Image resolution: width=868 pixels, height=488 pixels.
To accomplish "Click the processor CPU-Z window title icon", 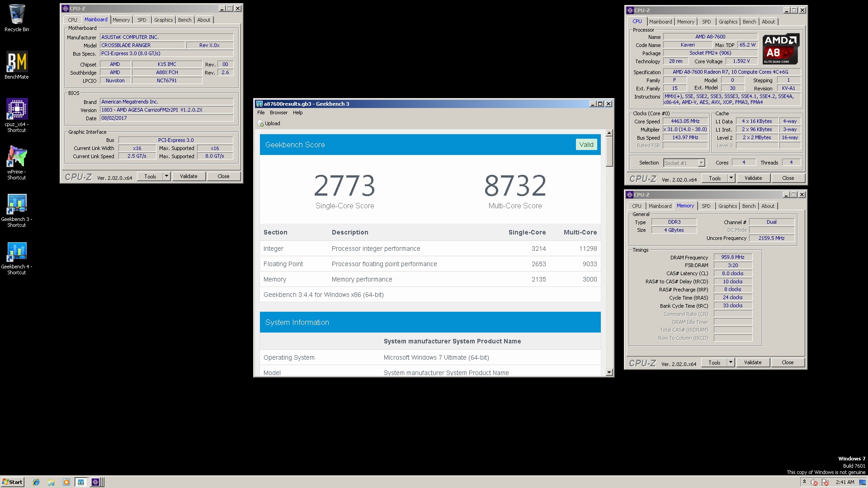I will click(630, 10).
